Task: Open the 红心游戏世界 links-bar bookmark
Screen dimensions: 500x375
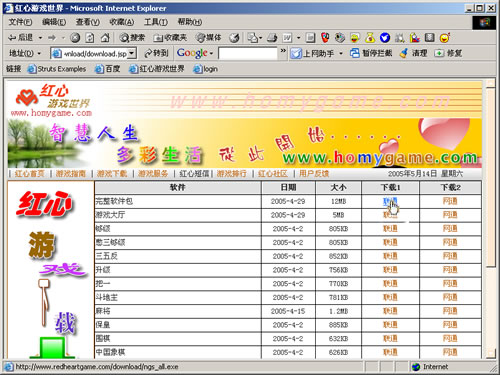Action: coord(157,69)
